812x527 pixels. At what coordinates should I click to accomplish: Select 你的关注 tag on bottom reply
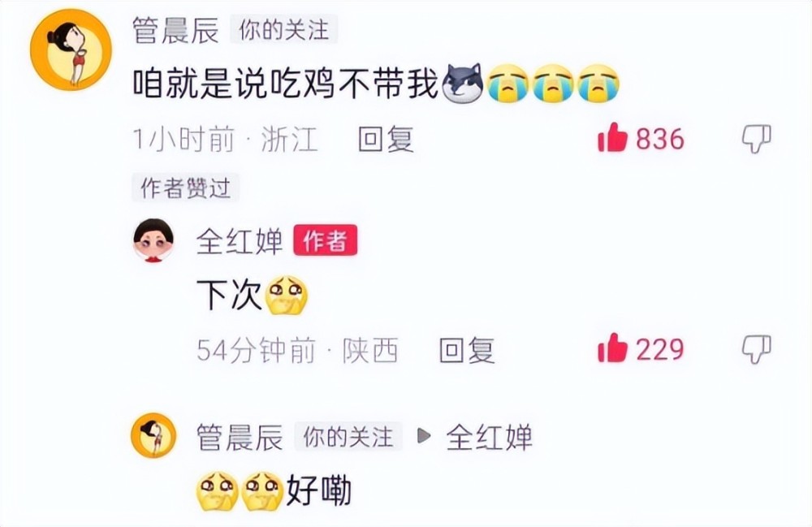(348, 436)
